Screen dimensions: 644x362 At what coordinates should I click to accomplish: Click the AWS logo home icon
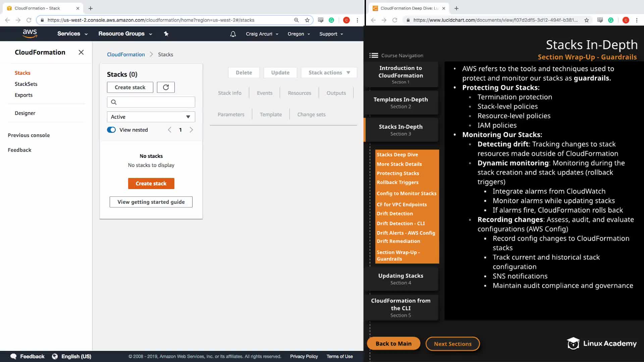pyautogui.click(x=30, y=34)
